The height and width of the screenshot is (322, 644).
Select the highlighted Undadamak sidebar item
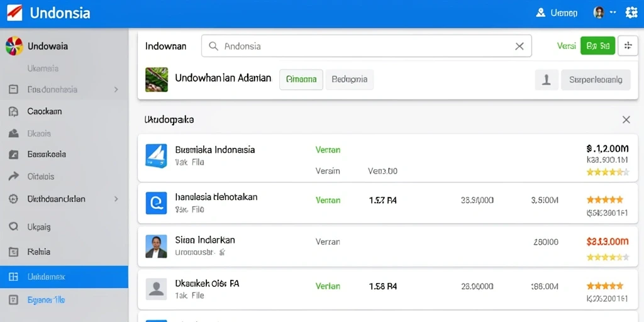point(64,277)
